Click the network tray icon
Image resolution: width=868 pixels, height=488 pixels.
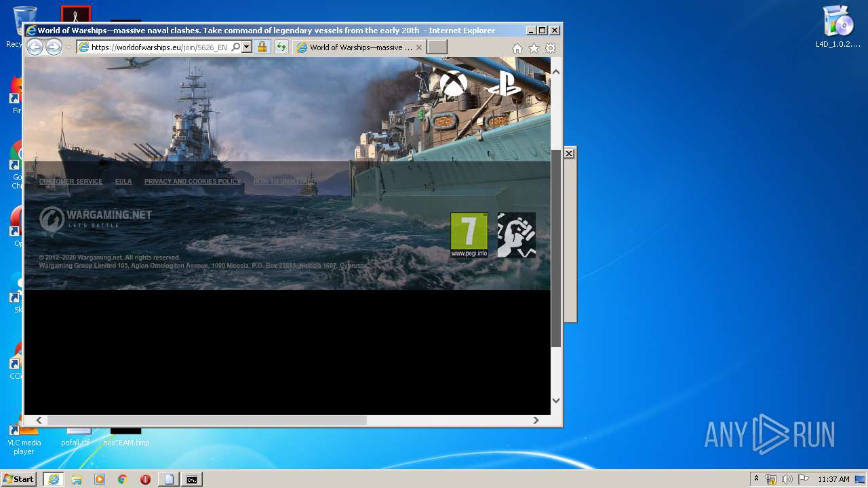pos(771,479)
